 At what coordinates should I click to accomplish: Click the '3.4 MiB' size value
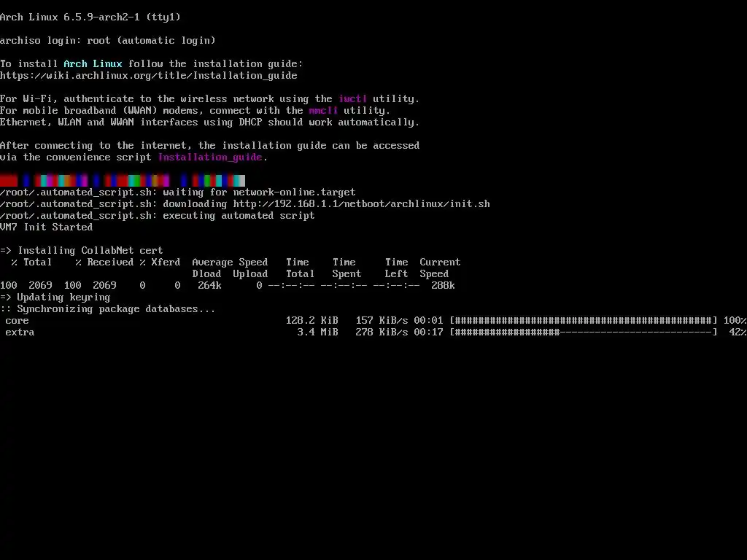[318, 332]
